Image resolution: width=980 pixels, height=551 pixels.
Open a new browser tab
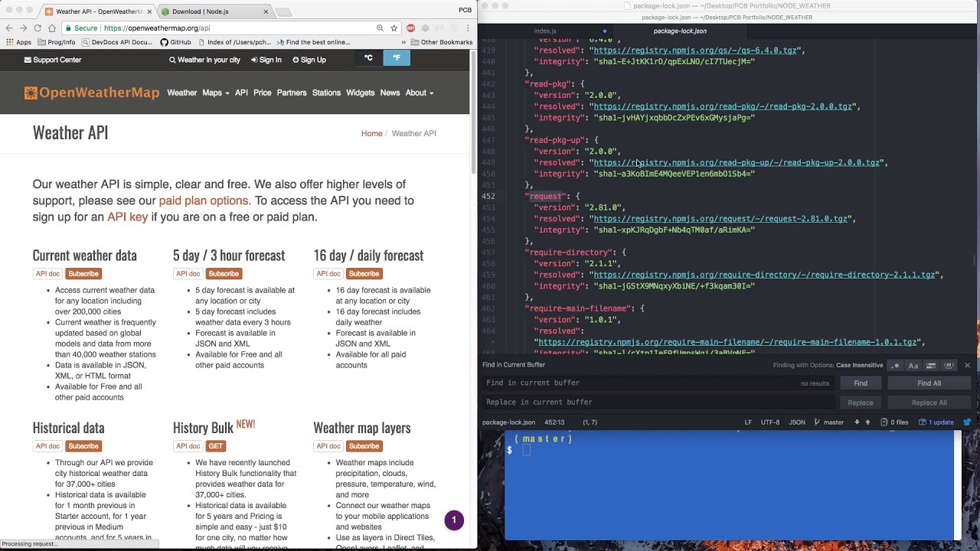(x=283, y=11)
